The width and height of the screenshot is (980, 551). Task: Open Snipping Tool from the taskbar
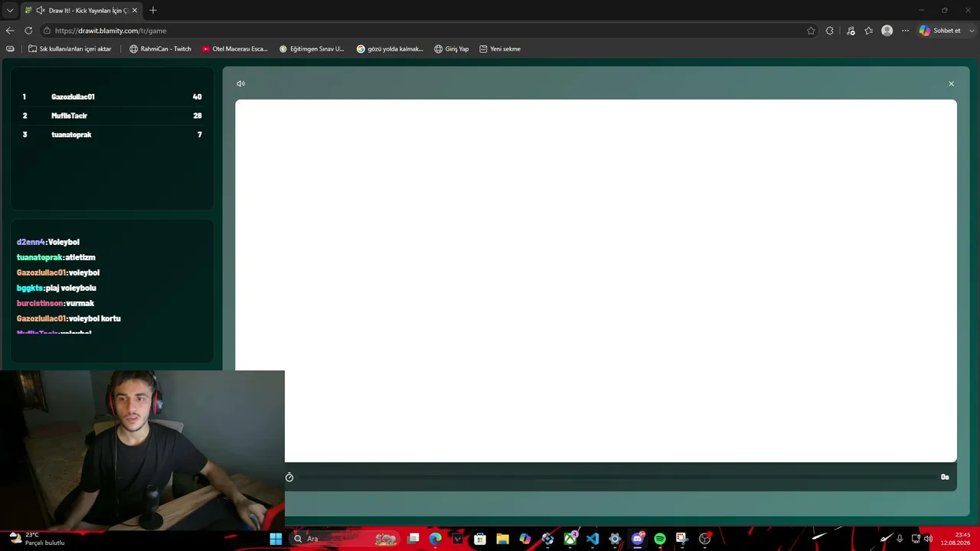(681, 539)
